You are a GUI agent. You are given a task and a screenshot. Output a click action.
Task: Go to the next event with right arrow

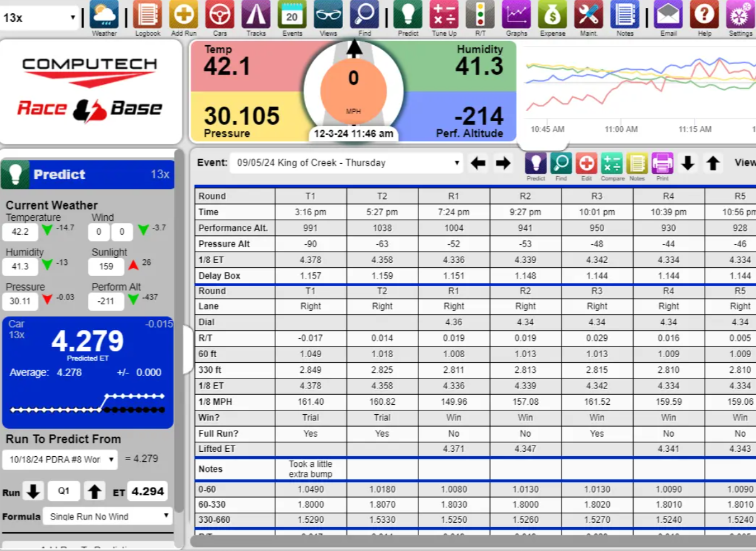(503, 163)
